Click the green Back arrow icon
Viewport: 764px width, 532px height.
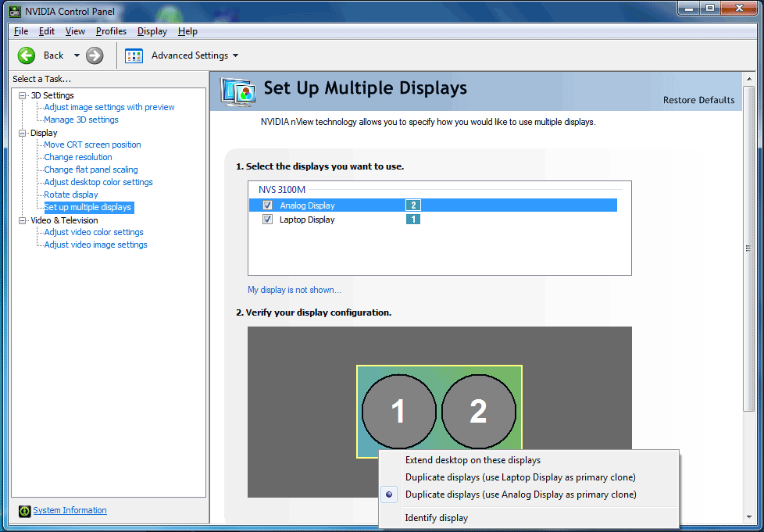click(27, 55)
